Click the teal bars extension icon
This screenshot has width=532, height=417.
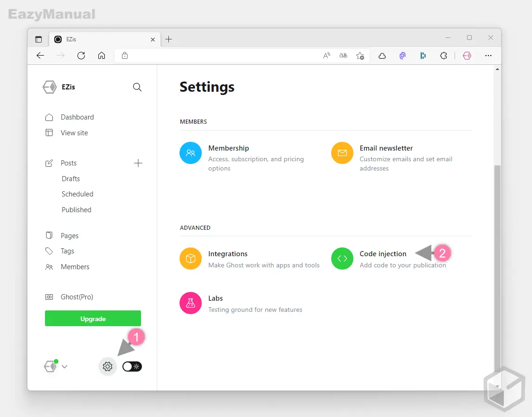tap(423, 56)
